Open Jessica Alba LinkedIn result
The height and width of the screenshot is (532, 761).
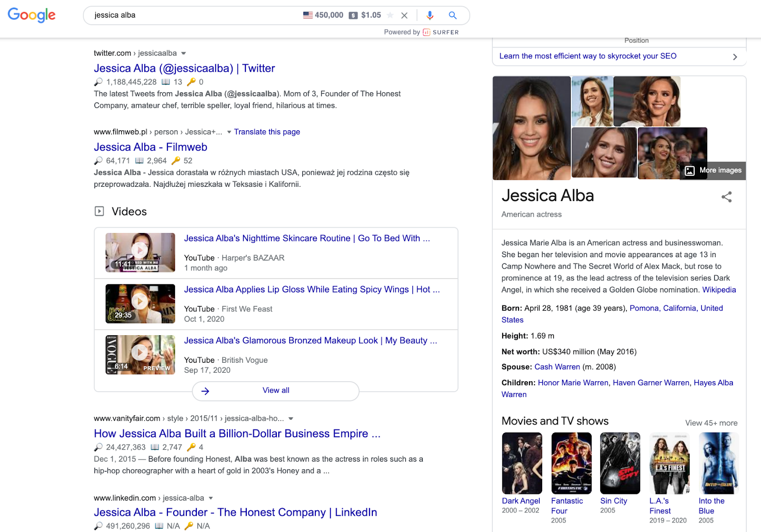click(235, 512)
